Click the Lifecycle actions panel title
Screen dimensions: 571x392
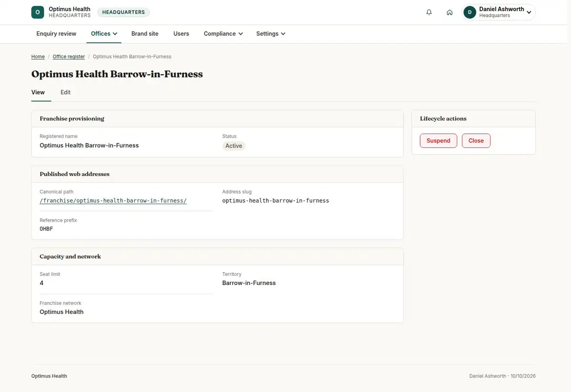[x=443, y=118]
